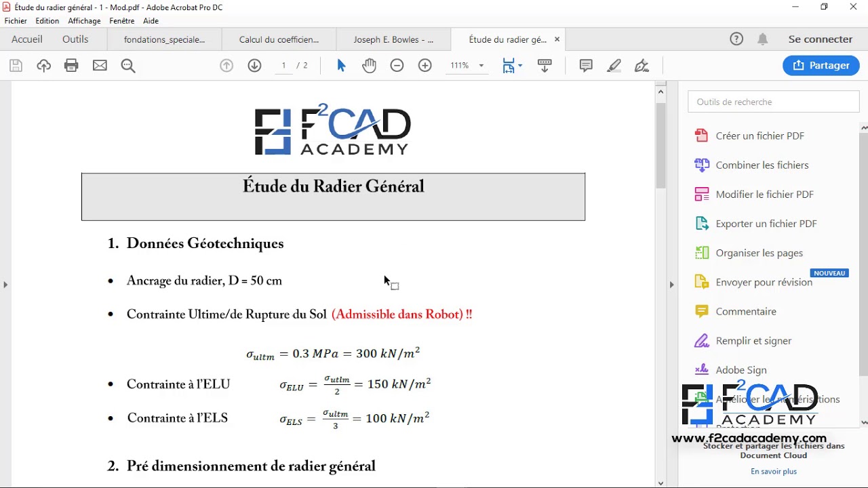The image size is (868, 488).
Task: Open the Aide menu
Action: [151, 21]
